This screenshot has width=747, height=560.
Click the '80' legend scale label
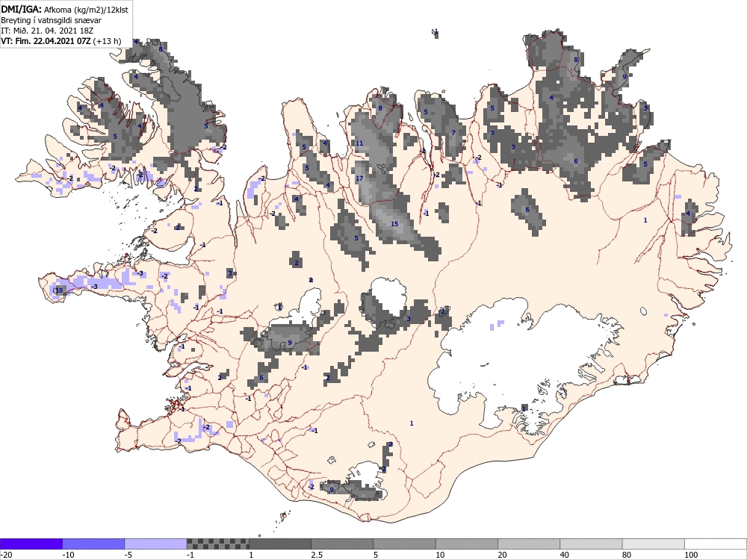pyautogui.click(x=627, y=555)
